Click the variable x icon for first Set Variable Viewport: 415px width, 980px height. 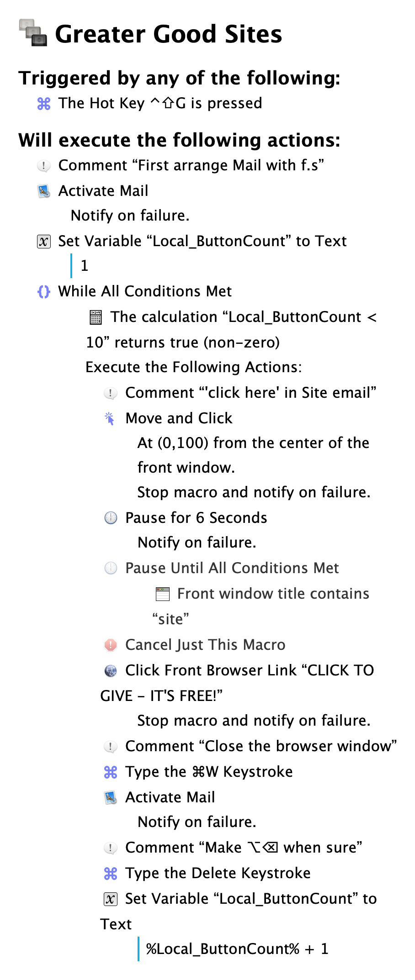(44, 241)
